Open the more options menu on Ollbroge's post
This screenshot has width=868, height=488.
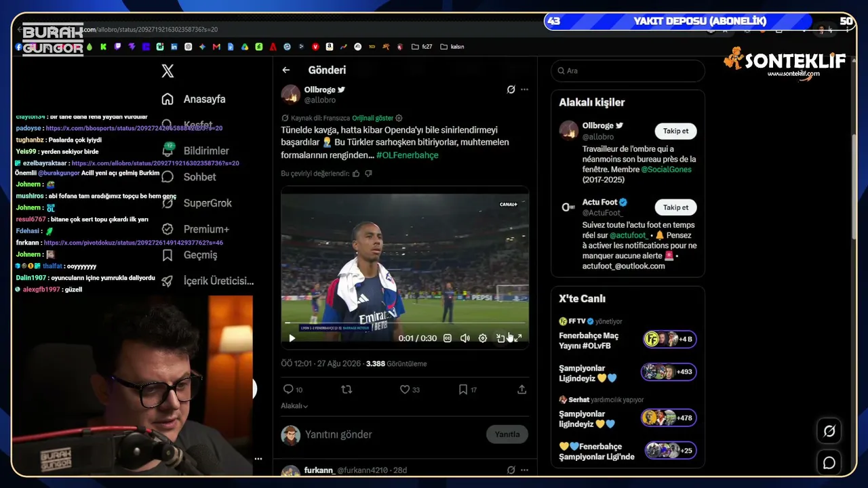(x=524, y=89)
